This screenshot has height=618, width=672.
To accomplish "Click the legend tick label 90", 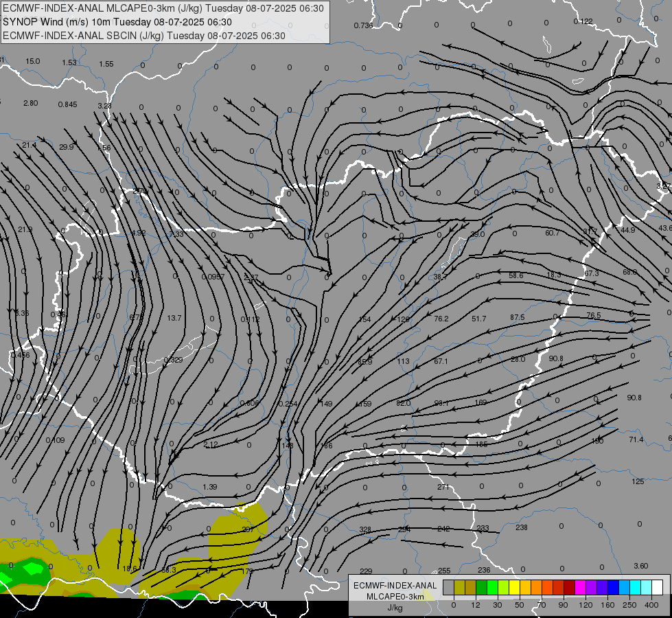I will (563, 605).
